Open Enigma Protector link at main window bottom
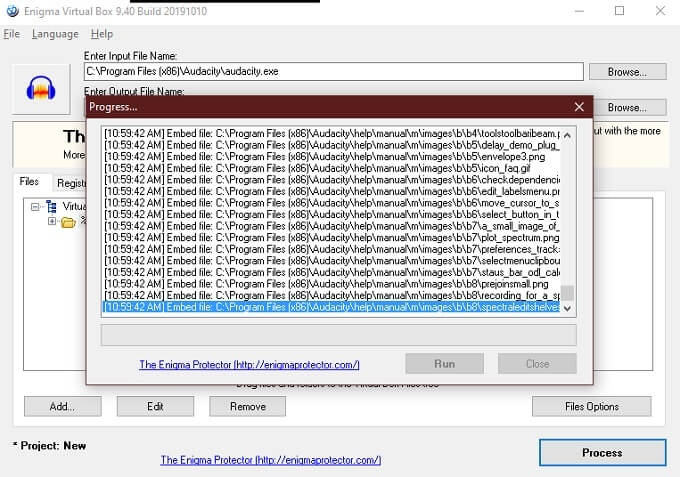680x477 pixels. pos(271,460)
